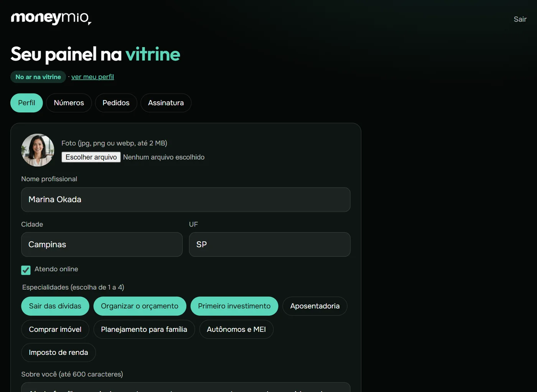
Task: Click the 'Sobre você' textarea
Action: [186, 387]
